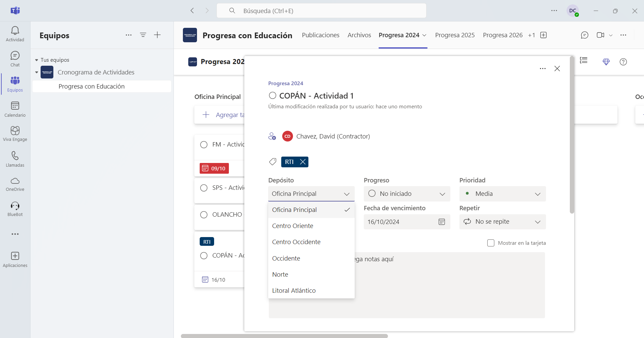Open Aplicaciones store

(15, 260)
